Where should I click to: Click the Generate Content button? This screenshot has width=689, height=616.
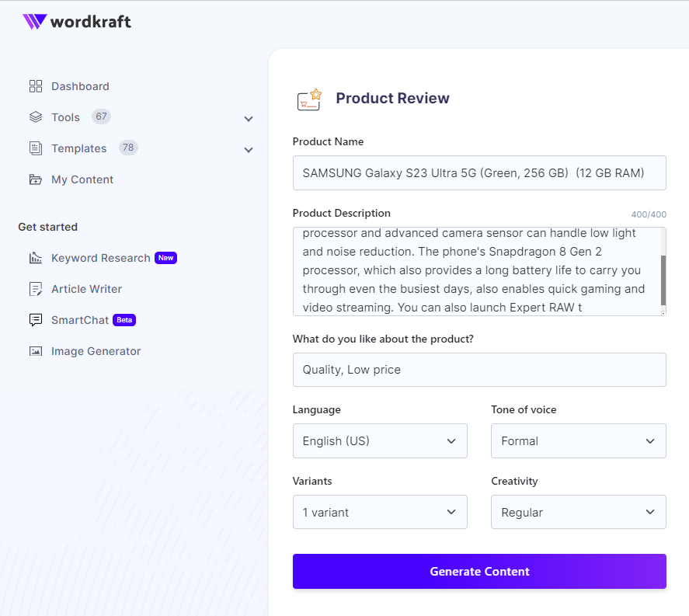pos(479,571)
